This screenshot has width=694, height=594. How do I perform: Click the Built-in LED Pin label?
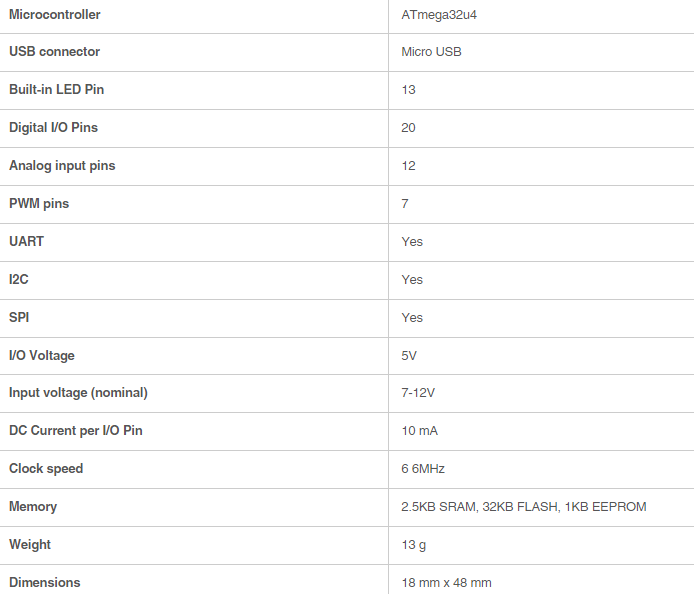pyautogui.click(x=56, y=90)
